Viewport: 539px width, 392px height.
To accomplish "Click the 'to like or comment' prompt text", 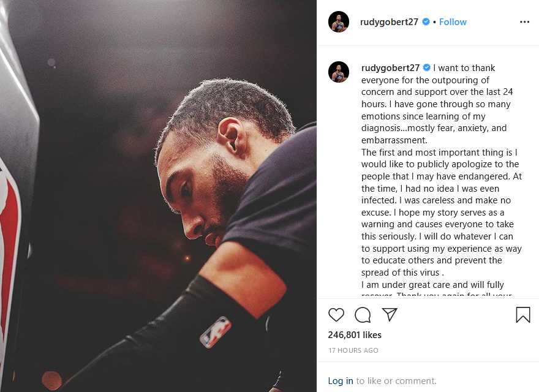I will 396,380.
